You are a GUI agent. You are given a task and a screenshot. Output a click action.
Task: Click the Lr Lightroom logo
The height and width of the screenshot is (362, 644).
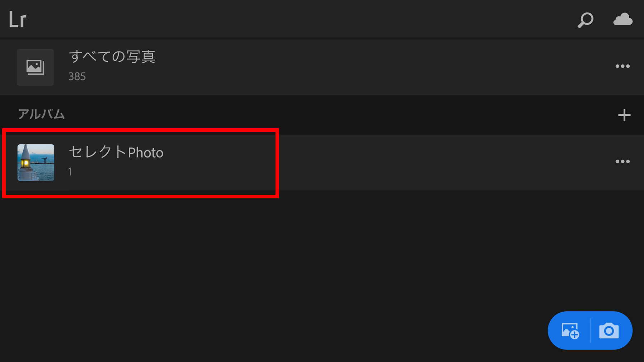click(x=18, y=19)
